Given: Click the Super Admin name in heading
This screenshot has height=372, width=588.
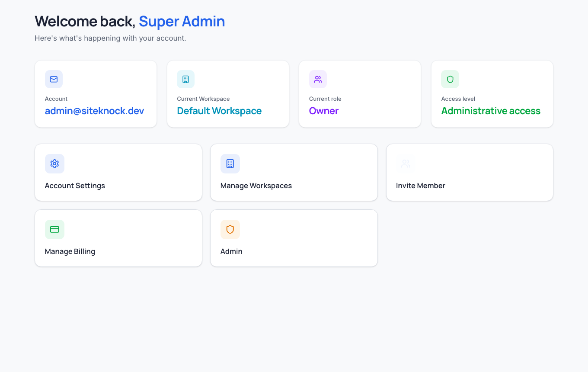Looking at the screenshot, I should [182, 21].
